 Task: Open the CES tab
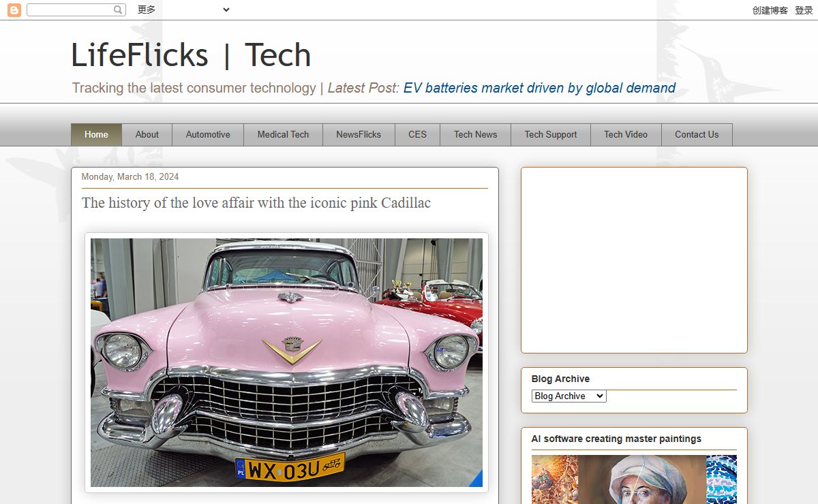point(417,135)
